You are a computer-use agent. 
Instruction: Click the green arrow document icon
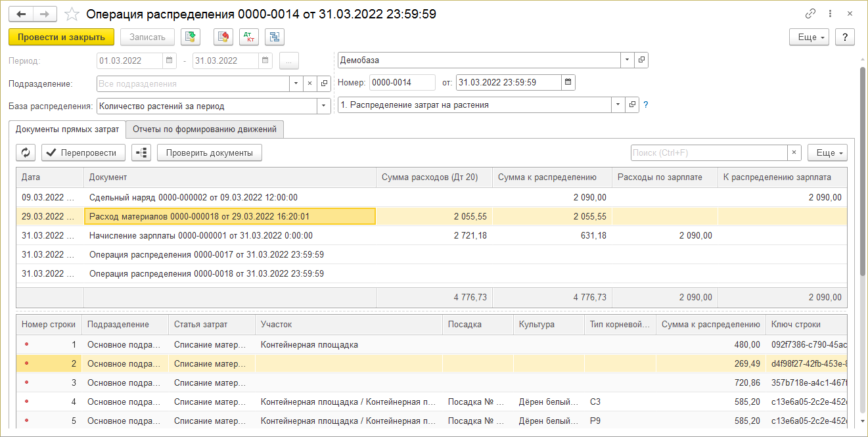(191, 37)
